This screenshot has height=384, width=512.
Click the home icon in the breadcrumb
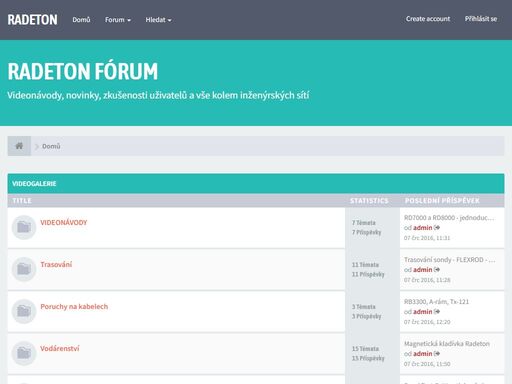click(x=19, y=146)
